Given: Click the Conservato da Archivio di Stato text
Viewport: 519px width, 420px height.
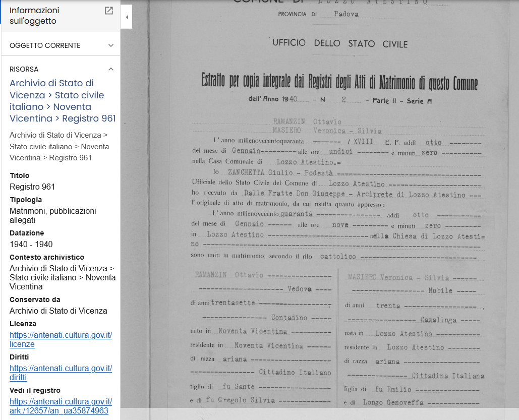Looking at the screenshot, I should coord(59,311).
